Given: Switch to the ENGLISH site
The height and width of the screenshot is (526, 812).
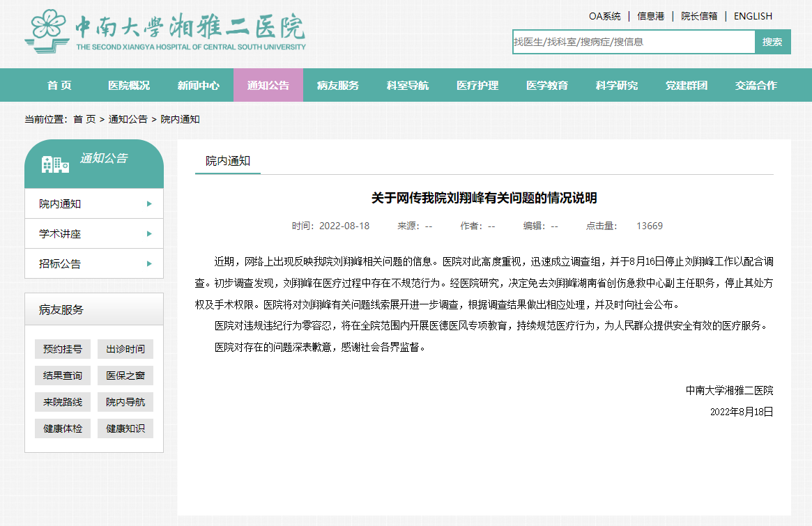Looking at the screenshot, I should coord(753,16).
